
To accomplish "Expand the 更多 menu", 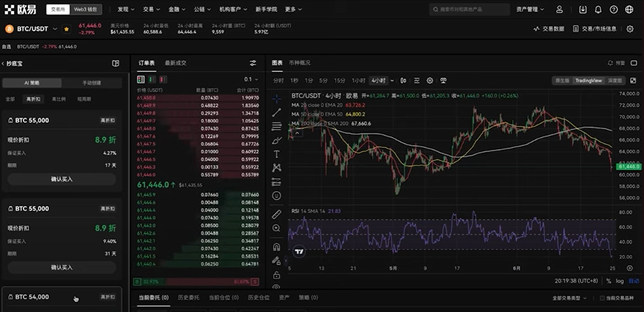I will (x=293, y=10).
